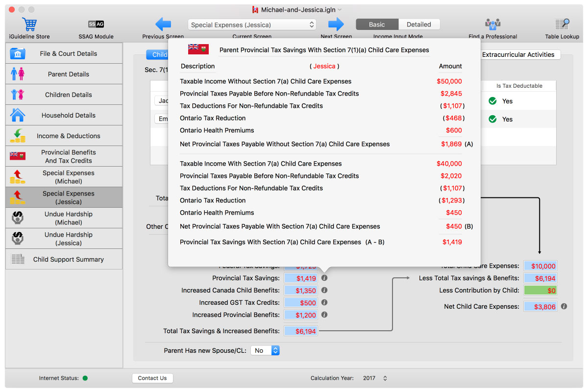Switch income input mode to Detailed
Screen dimensions: 588x392
(419, 24)
